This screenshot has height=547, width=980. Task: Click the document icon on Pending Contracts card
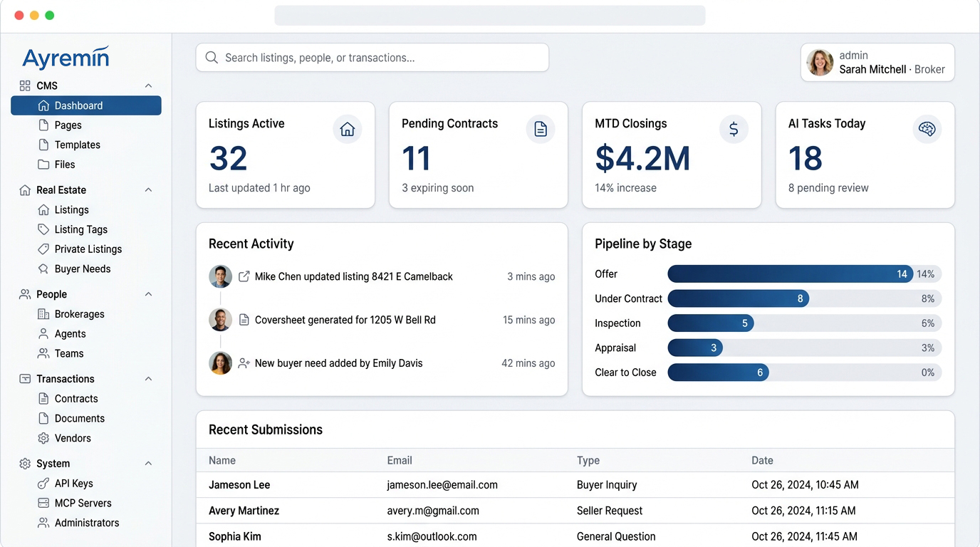pyautogui.click(x=541, y=130)
